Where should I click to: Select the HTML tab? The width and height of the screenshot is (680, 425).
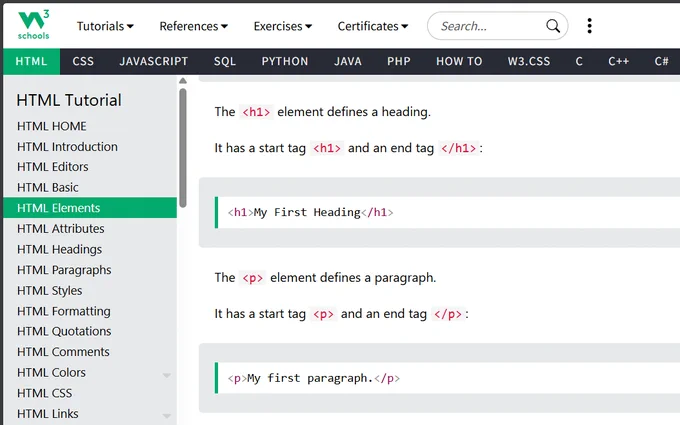[x=31, y=62]
